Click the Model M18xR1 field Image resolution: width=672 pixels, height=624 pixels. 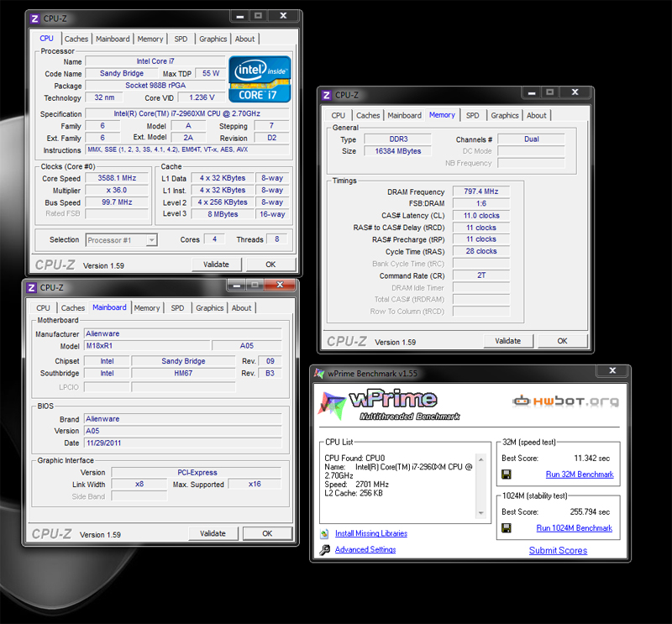tap(147, 346)
